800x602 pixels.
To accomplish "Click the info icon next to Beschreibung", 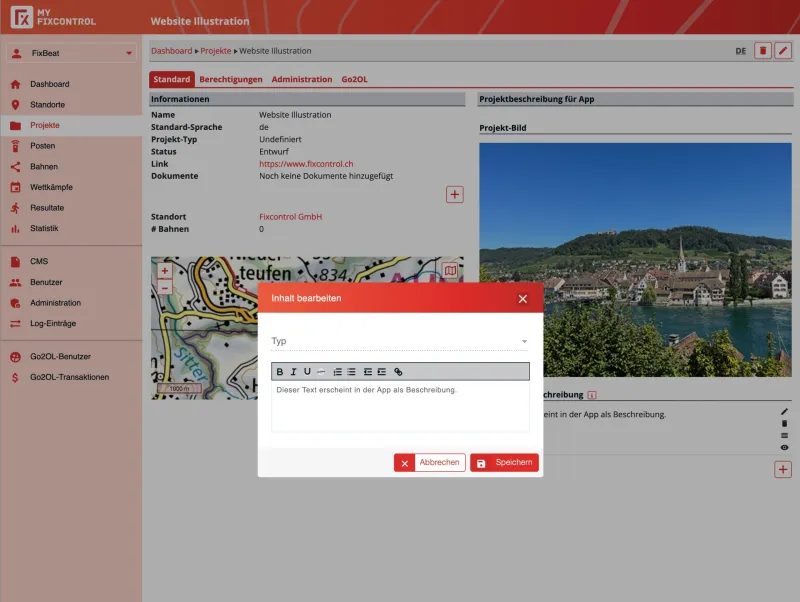I will pos(592,395).
